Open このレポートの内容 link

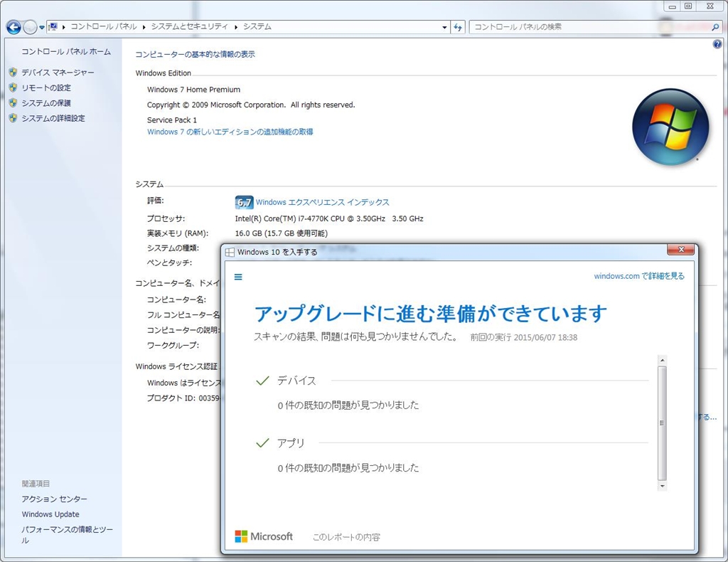point(346,537)
